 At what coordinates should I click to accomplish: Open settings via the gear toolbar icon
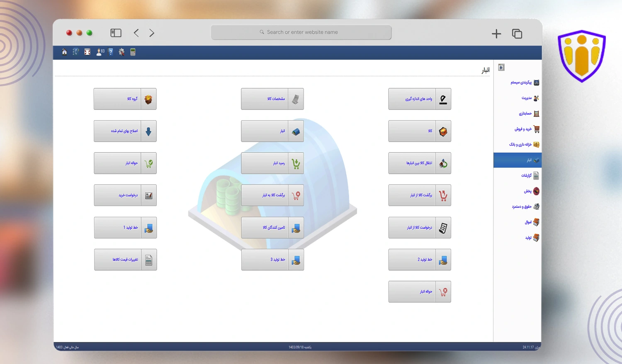[x=121, y=52]
